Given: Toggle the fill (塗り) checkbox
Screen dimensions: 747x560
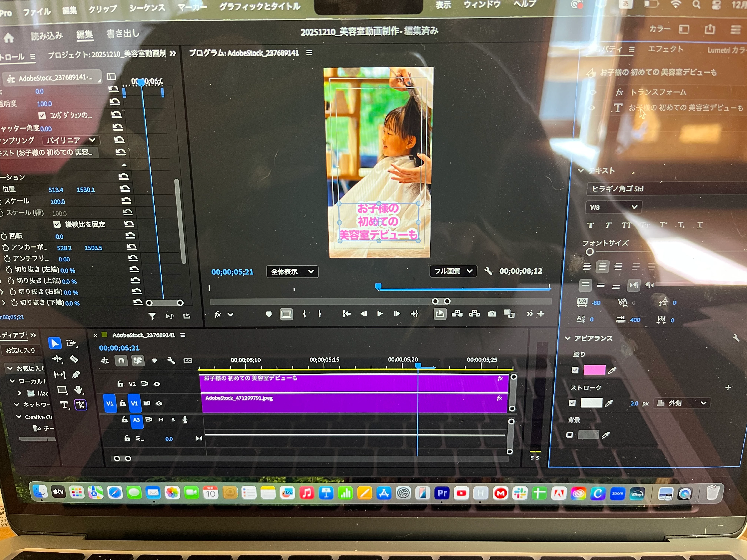Looking at the screenshot, I should 575,370.
